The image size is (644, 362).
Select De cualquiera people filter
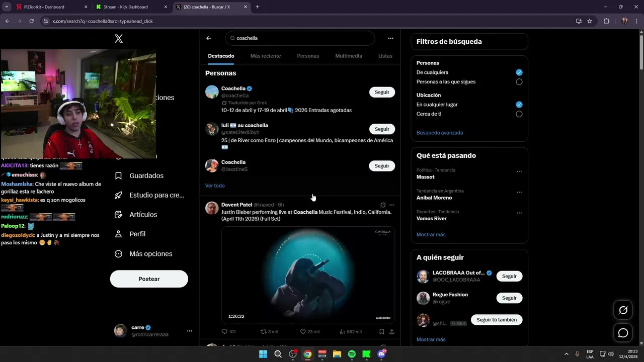[519, 72]
